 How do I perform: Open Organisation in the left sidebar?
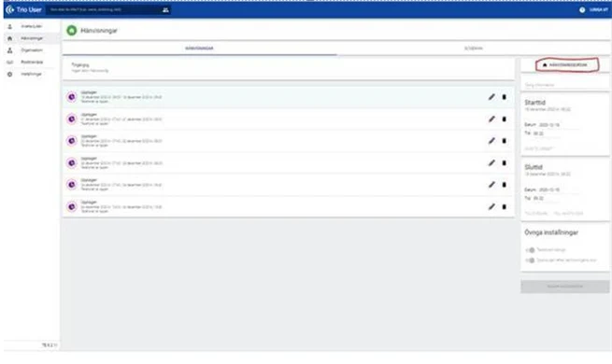[x=32, y=50]
